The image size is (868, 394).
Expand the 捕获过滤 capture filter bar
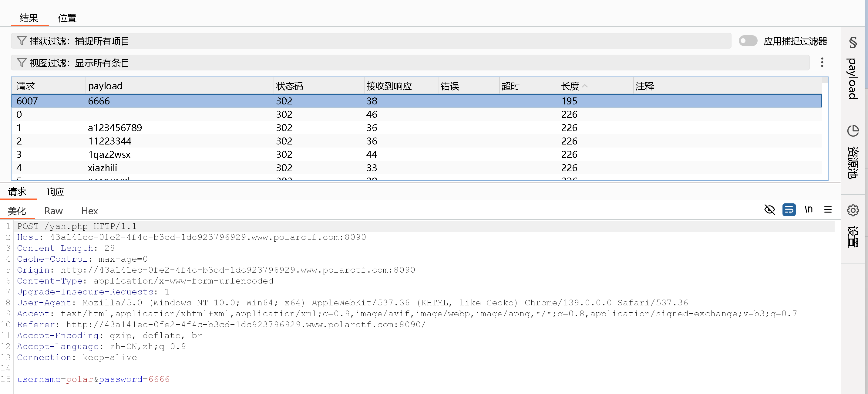coord(371,41)
